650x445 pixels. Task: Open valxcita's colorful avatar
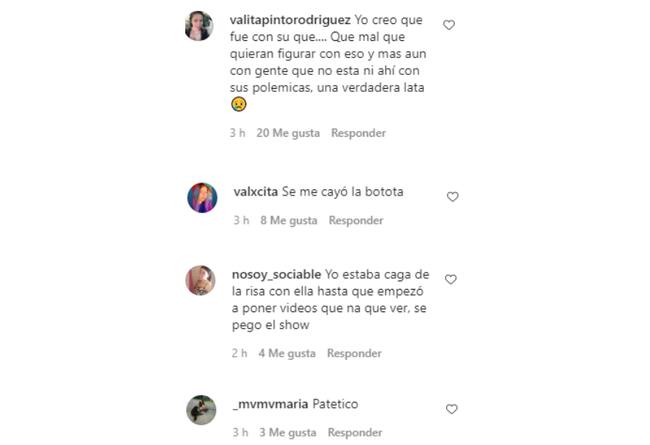(x=202, y=198)
